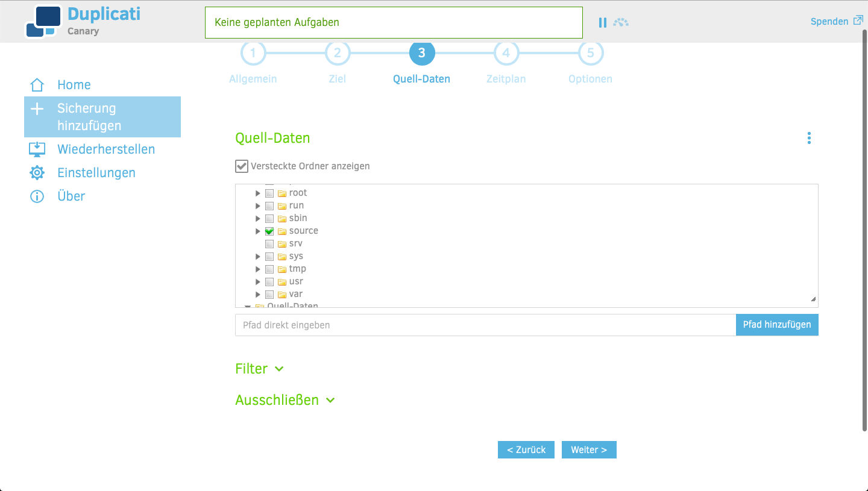
Task: Click the Pfad hinzufügen button
Action: tap(777, 325)
